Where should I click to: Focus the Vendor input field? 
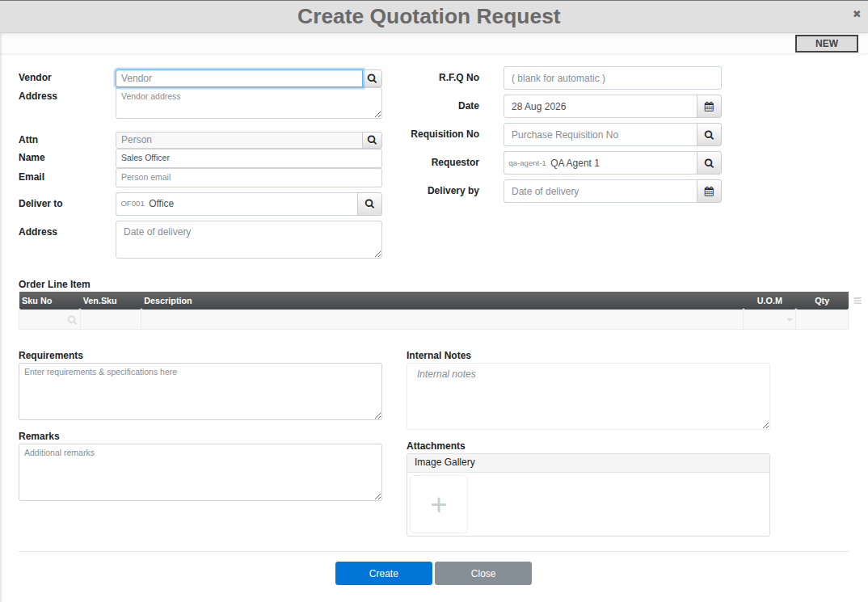(x=239, y=78)
